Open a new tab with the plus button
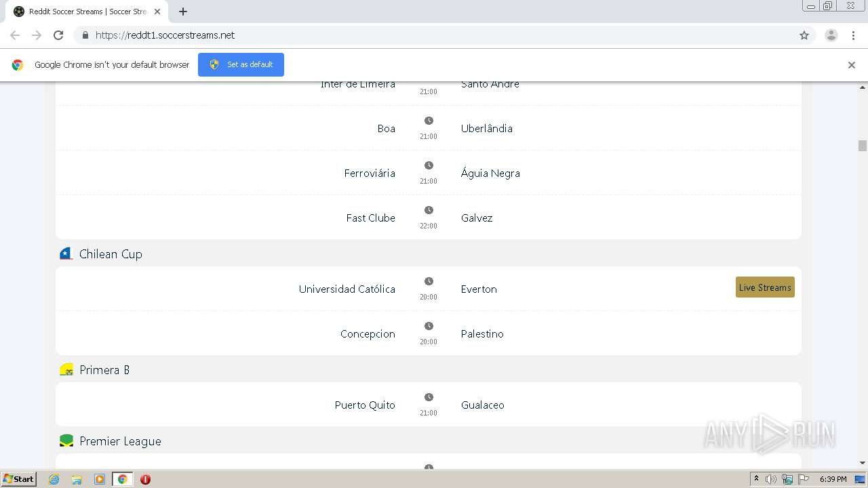Viewport: 868px width, 488px height. tap(183, 12)
